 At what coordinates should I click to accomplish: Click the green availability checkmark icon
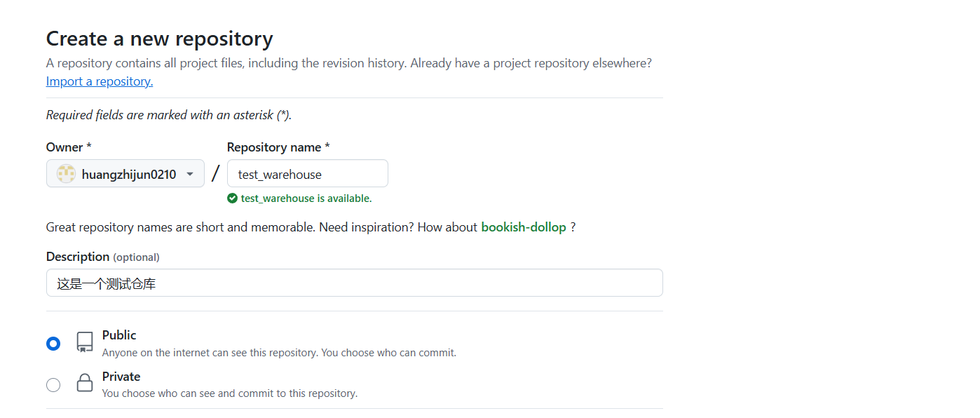(233, 198)
